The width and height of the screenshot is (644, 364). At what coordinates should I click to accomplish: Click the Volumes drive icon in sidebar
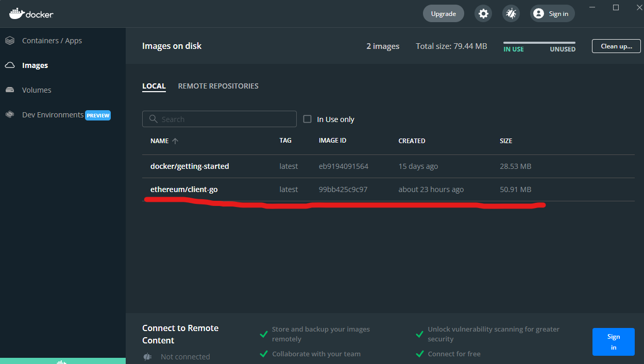click(x=10, y=90)
